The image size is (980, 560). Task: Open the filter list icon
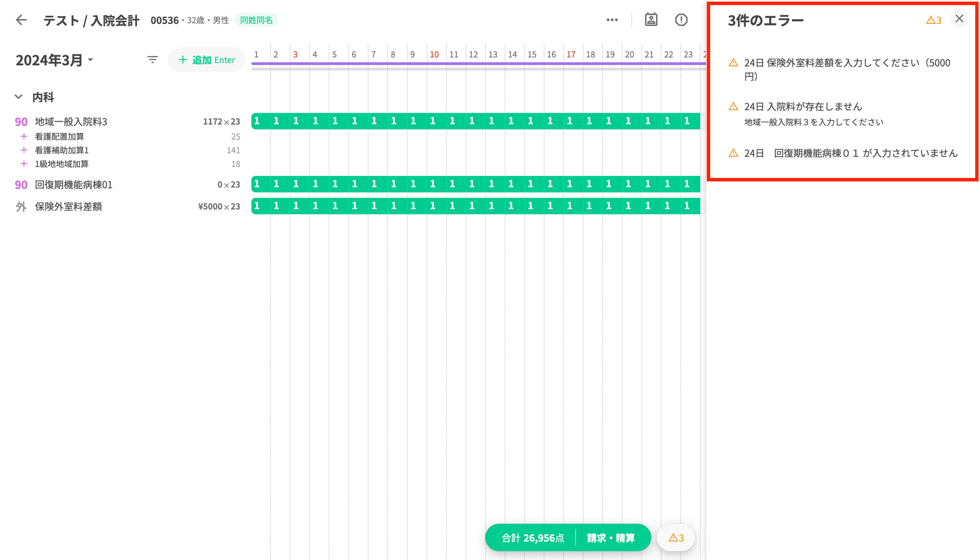tap(152, 60)
